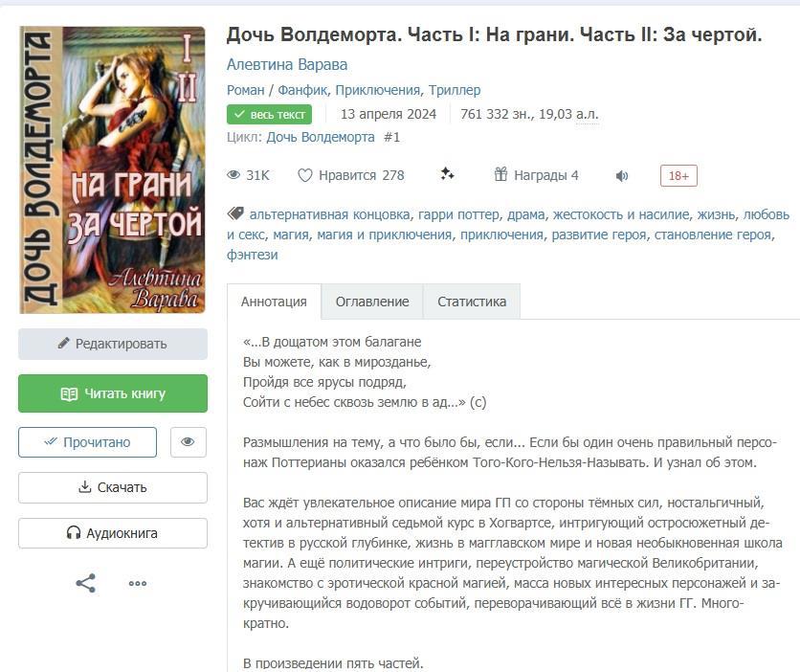Click the views eye icon near 31K
Image resolution: width=800 pixels, height=672 pixels.
pos(233,175)
